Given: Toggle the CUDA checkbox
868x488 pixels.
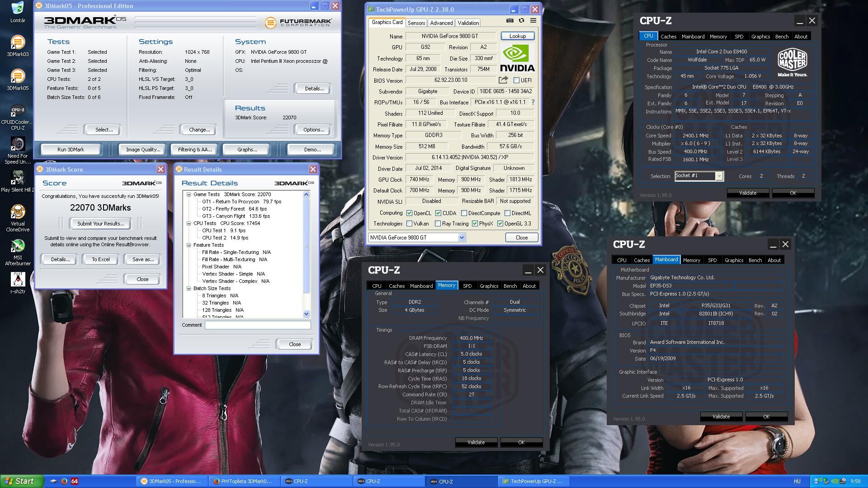Looking at the screenshot, I should (438, 213).
